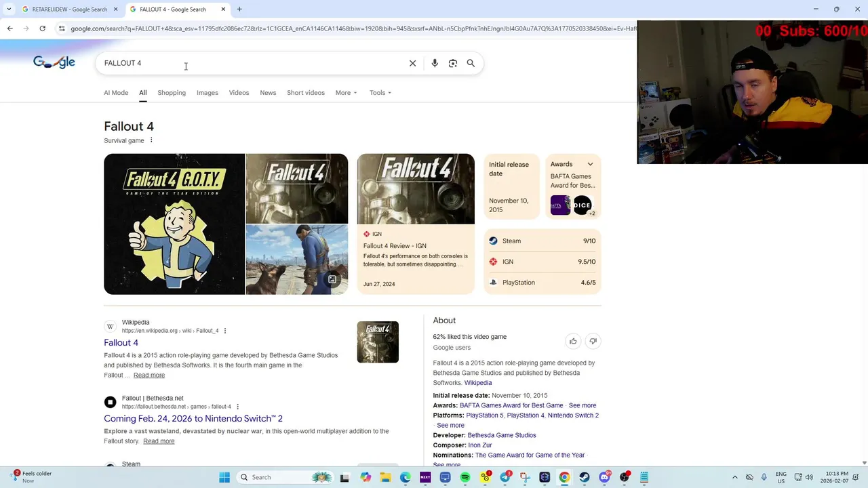
Task: Open The Game Award for Game of the Year link
Action: click(530, 455)
